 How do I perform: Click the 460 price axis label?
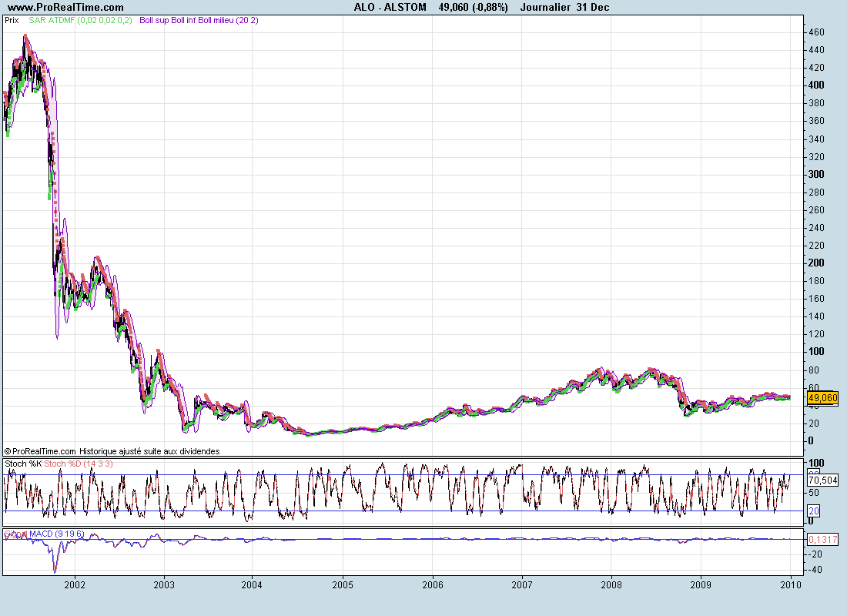coord(816,32)
